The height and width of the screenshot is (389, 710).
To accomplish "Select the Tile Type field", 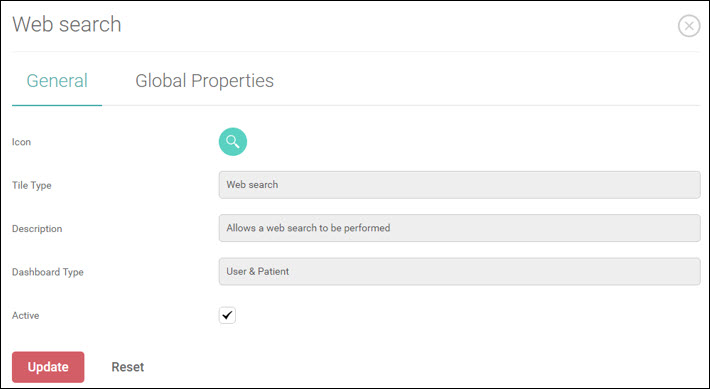I will 460,185.
